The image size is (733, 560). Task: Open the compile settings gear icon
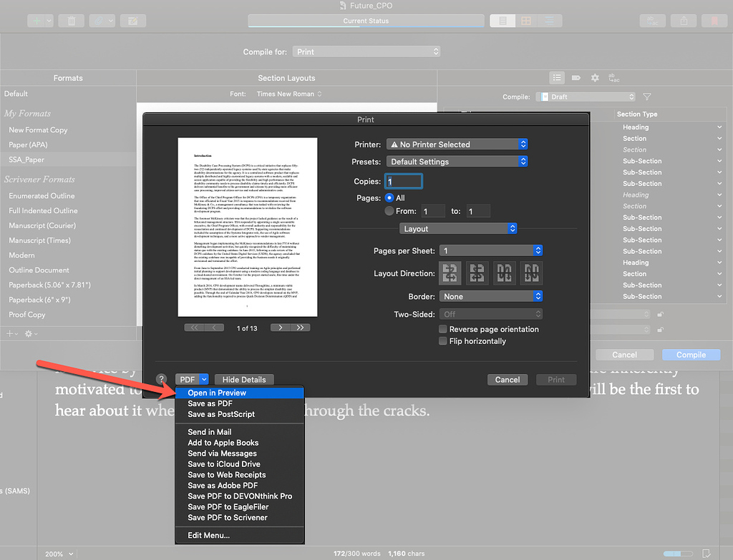point(595,77)
